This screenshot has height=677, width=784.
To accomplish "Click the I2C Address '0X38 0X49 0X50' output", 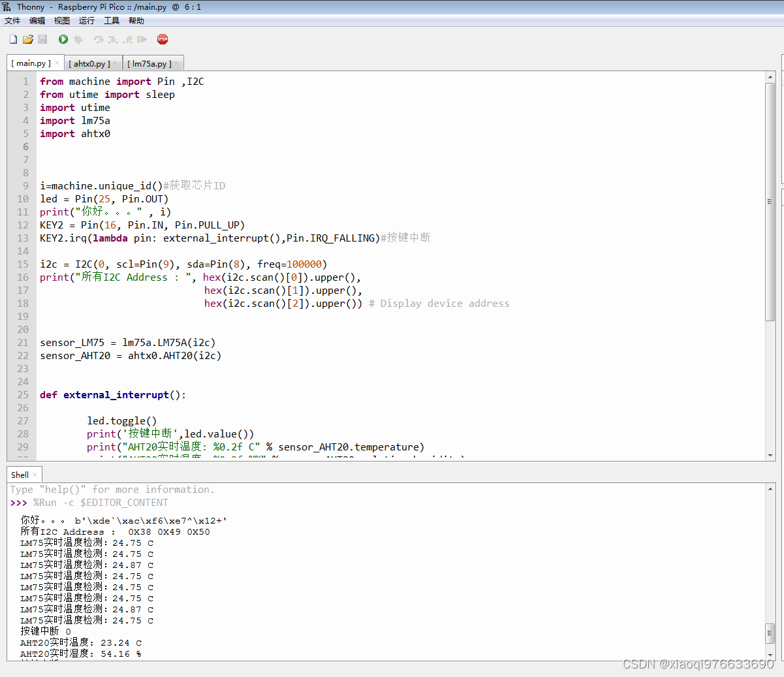I will tap(169, 532).
